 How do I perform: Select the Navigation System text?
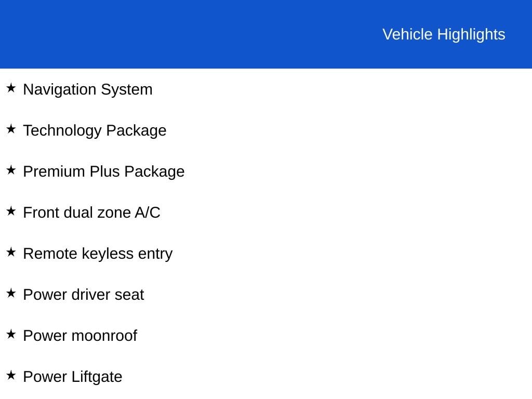point(88,90)
